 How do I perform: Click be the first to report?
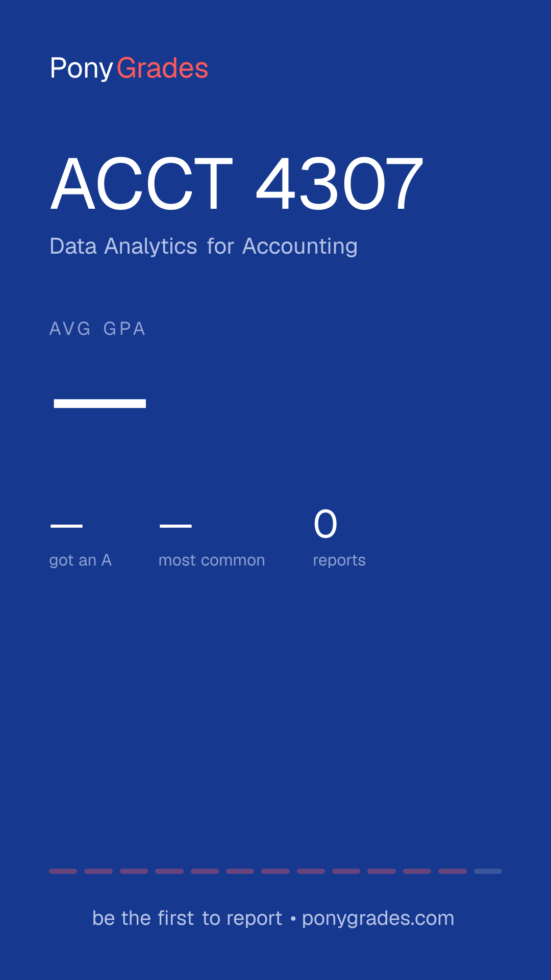point(187,918)
